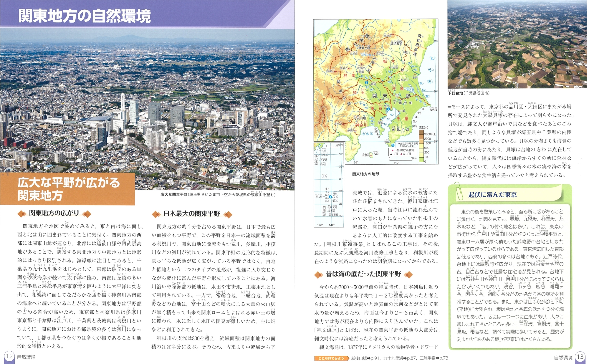Click the 房総半島 label on the map

click(401, 130)
